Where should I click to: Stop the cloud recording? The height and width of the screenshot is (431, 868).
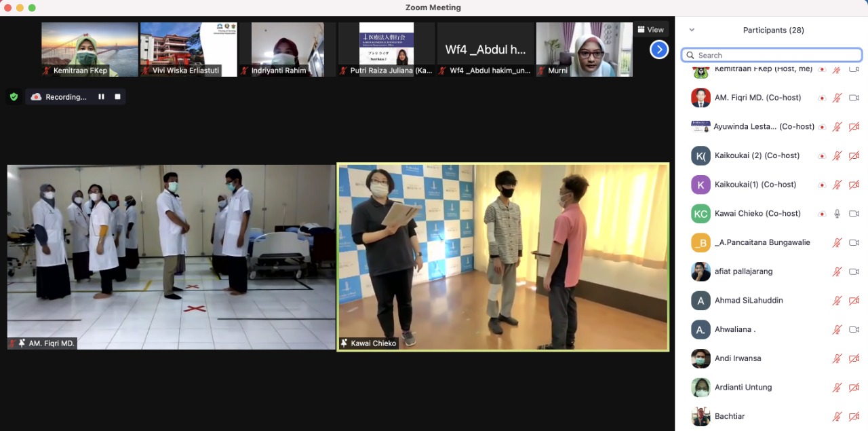coord(117,97)
